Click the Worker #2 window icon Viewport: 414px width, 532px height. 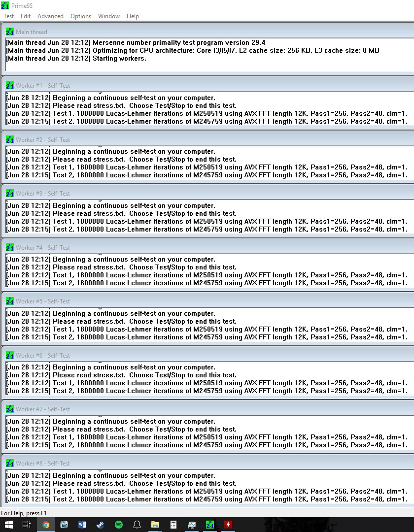point(10,139)
